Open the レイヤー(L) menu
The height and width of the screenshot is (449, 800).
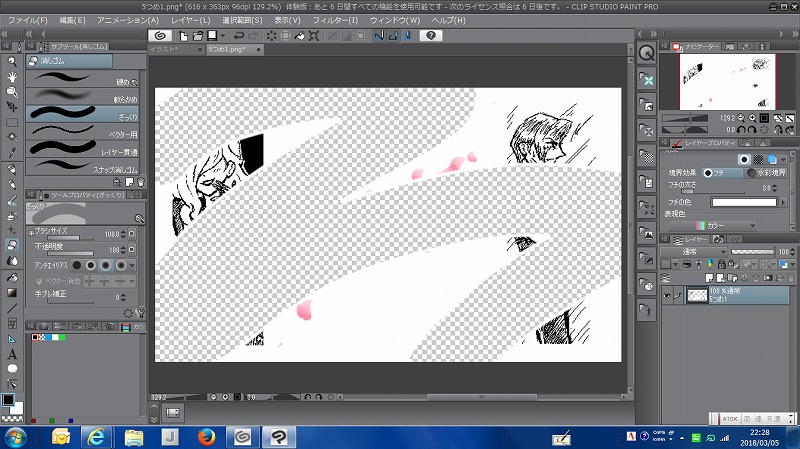(x=191, y=20)
